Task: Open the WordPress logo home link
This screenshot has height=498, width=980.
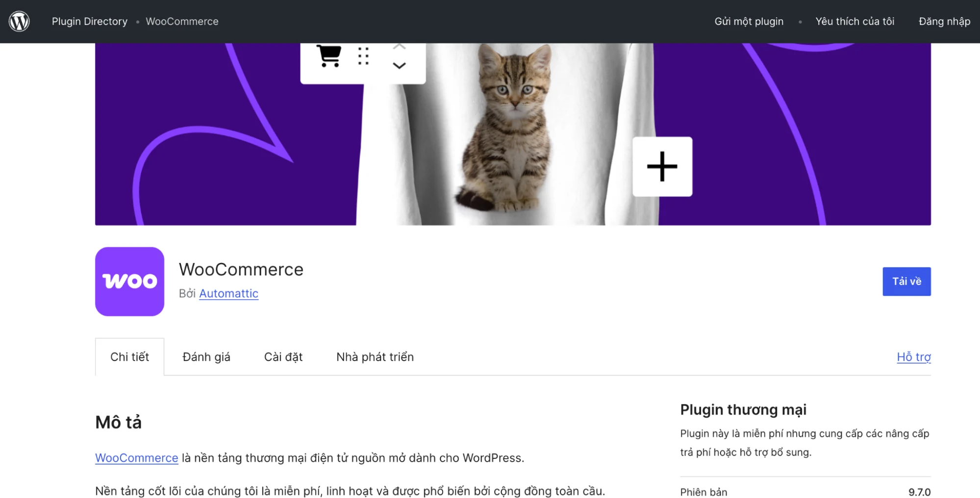Action: 19,21
